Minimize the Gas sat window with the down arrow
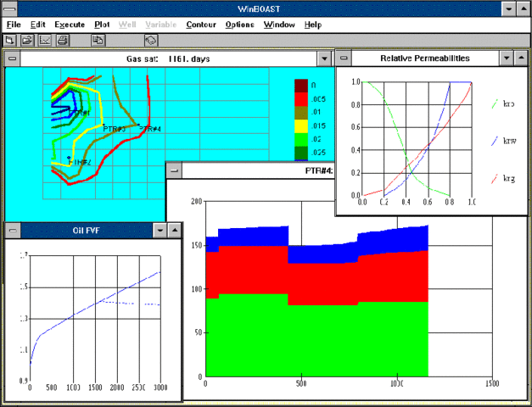 [324, 59]
